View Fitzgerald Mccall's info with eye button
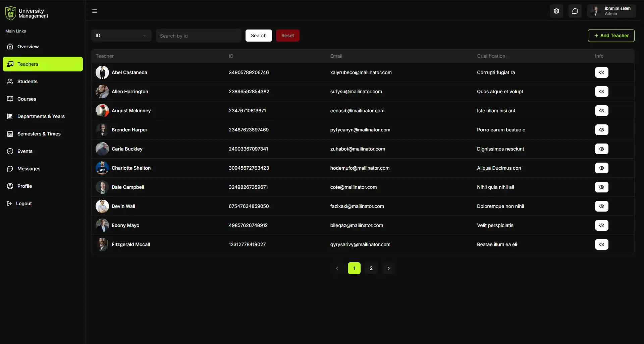This screenshot has height=344, width=644. pos(601,244)
